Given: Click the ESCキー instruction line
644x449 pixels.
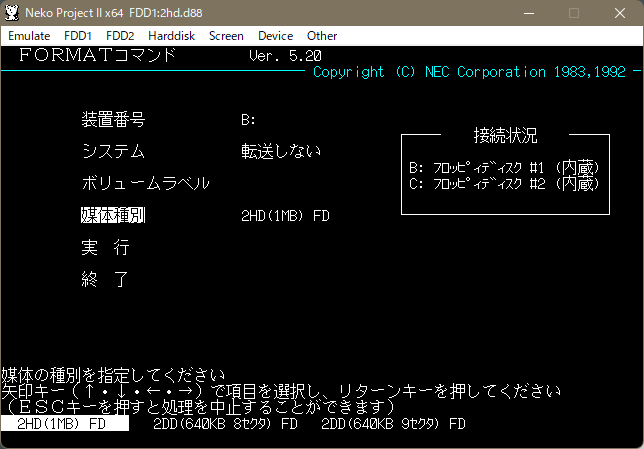Looking at the screenshot, I should (198, 407).
